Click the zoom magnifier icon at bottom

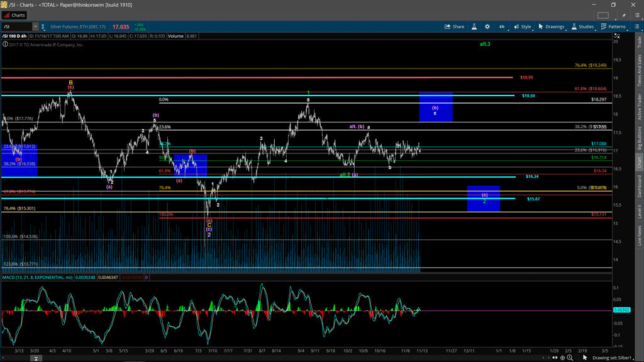(x=570, y=358)
